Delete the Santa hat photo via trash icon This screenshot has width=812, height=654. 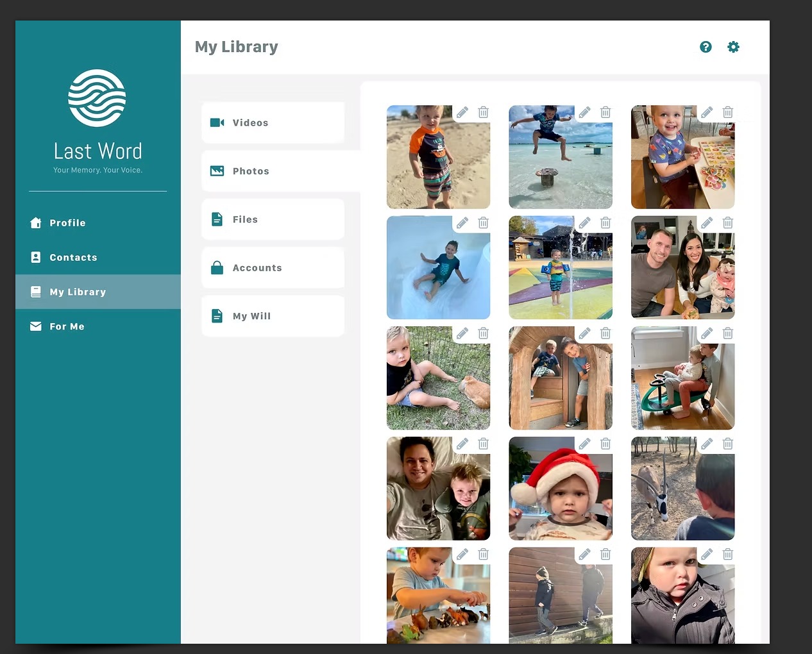pos(605,444)
